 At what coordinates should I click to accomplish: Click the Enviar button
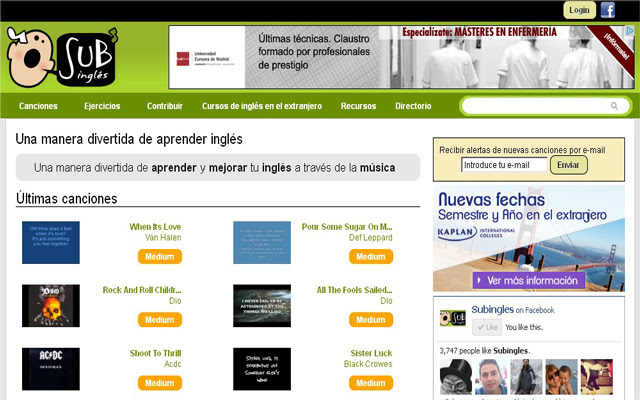569,165
